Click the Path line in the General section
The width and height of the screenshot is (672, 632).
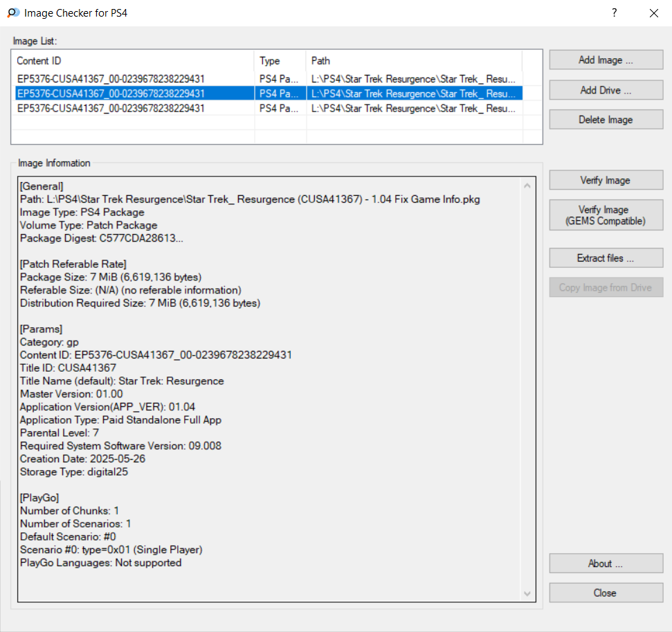tap(250, 199)
